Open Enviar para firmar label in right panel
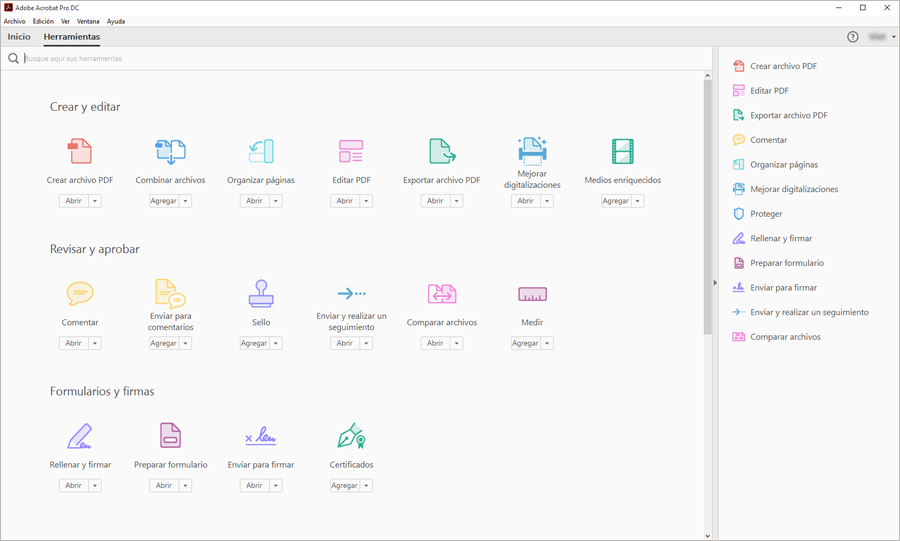 783,287
